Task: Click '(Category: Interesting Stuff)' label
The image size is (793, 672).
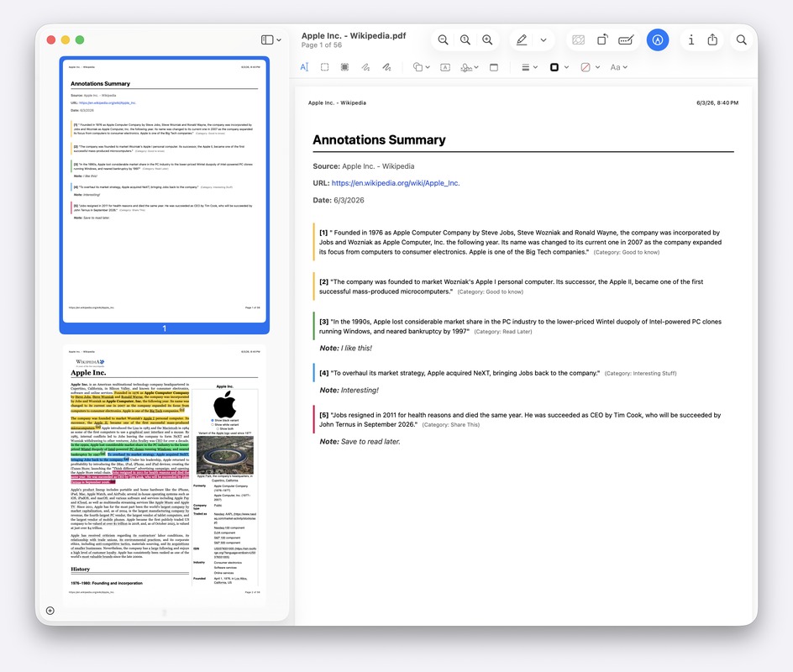Action: [640, 374]
